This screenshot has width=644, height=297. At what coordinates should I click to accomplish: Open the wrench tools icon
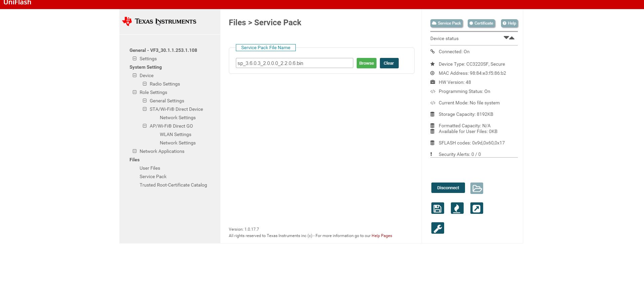pyautogui.click(x=437, y=228)
